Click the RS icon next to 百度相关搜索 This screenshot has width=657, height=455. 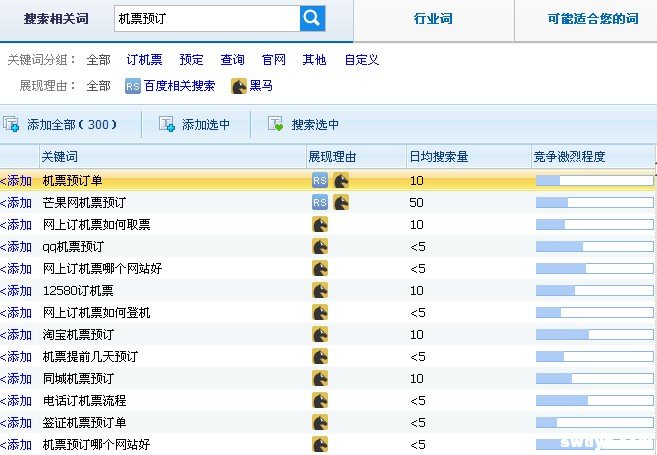coord(133,86)
